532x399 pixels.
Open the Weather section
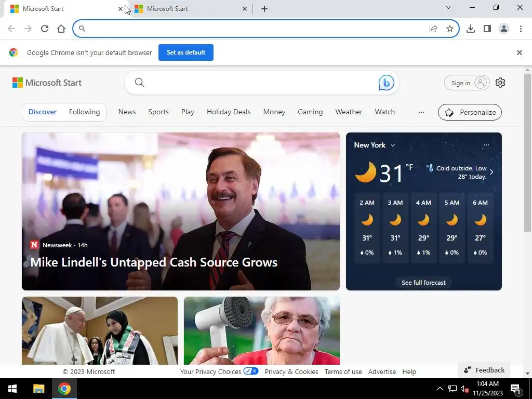click(x=349, y=112)
